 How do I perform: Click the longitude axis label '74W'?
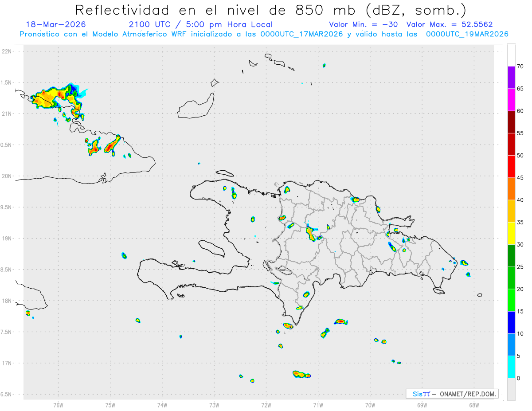tap(162, 405)
